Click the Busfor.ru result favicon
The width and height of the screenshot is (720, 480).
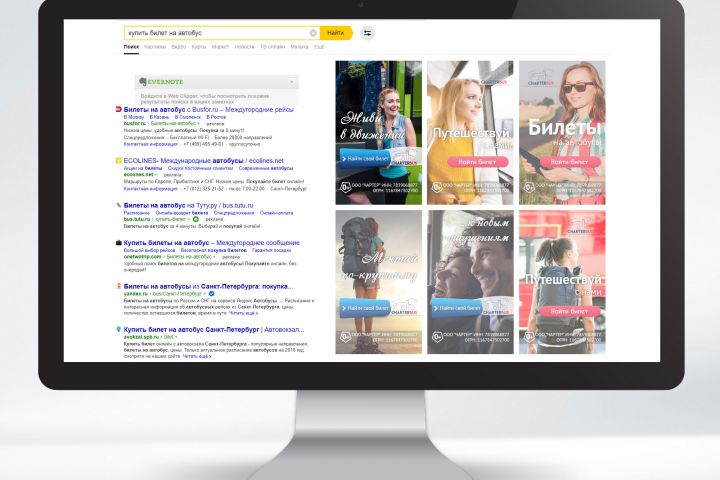pos(118,109)
